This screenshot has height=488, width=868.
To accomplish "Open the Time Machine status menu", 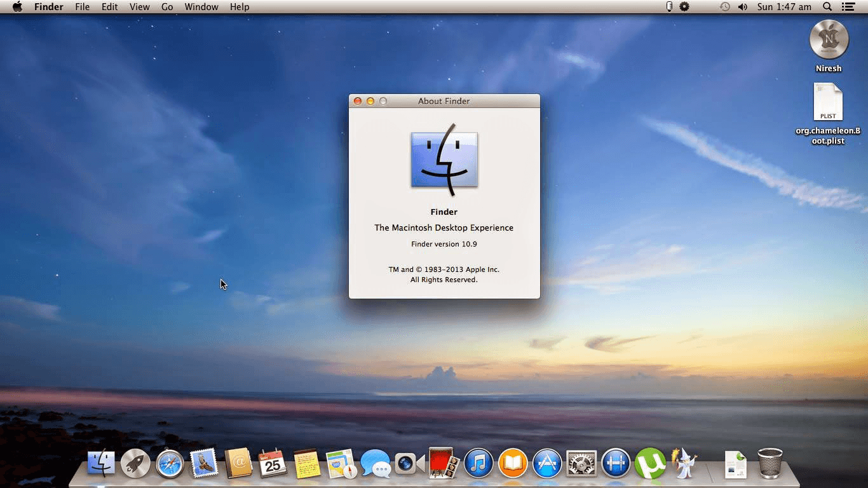I will 724,7.
